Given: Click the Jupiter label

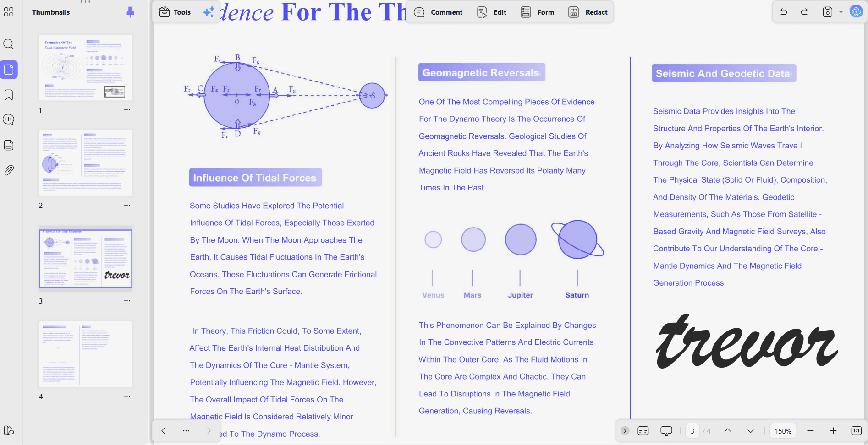Looking at the screenshot, I should [x=520, y=295].
